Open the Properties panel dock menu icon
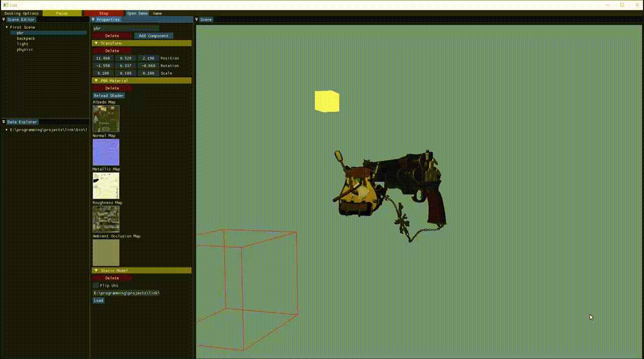Screen dimensions: 644x359 click(93, 20)
